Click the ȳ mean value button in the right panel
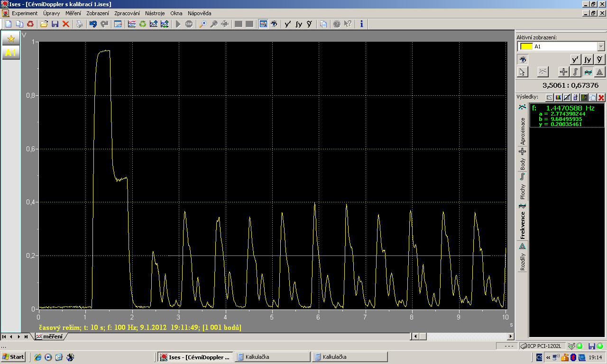The width and height of the screenshot is (607, 364). pyautogui.click(x=600, y=59)
